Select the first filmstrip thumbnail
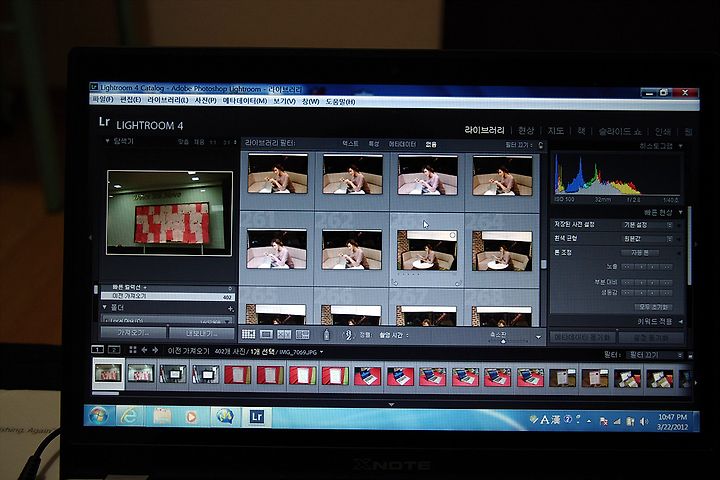Screen dimensions: 720x480 (108, 373)
